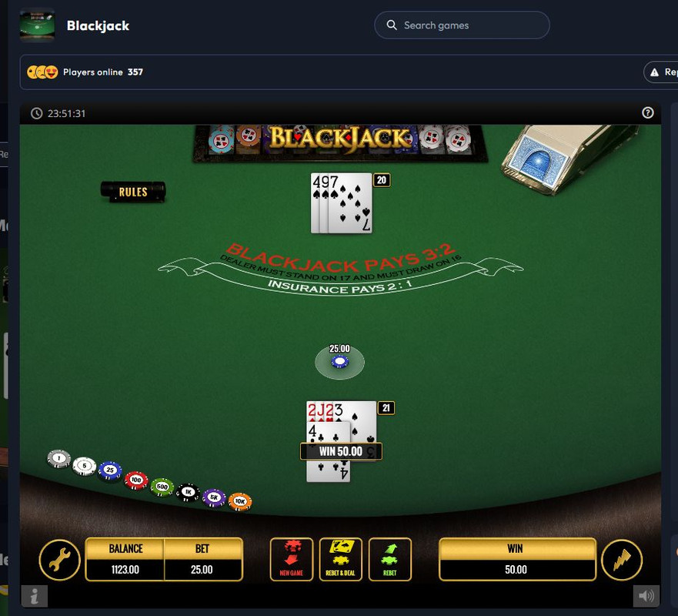Mute the game sound speaker
The height and width of the screenshot is (616, 678).
[646, 596]
